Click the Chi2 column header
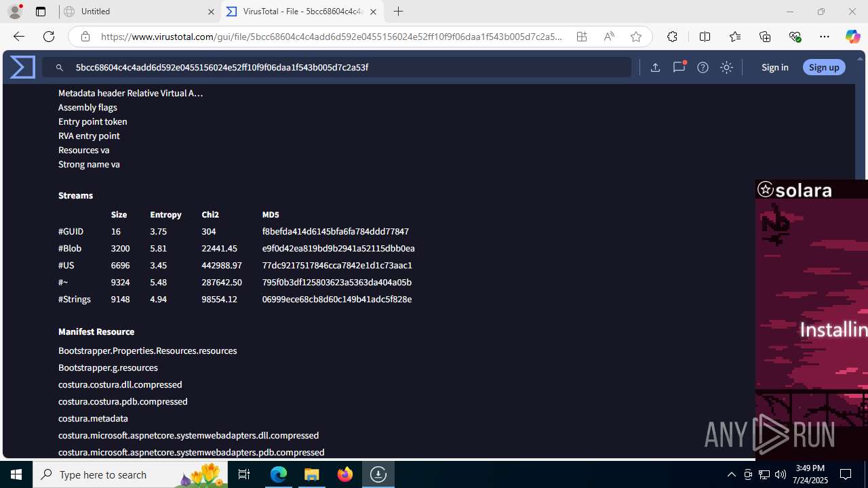 click(x=210, y=214)
